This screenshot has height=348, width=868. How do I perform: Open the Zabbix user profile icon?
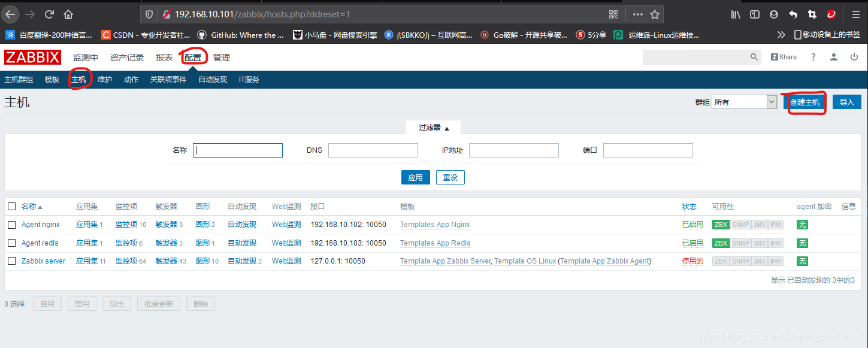(834, 57)
